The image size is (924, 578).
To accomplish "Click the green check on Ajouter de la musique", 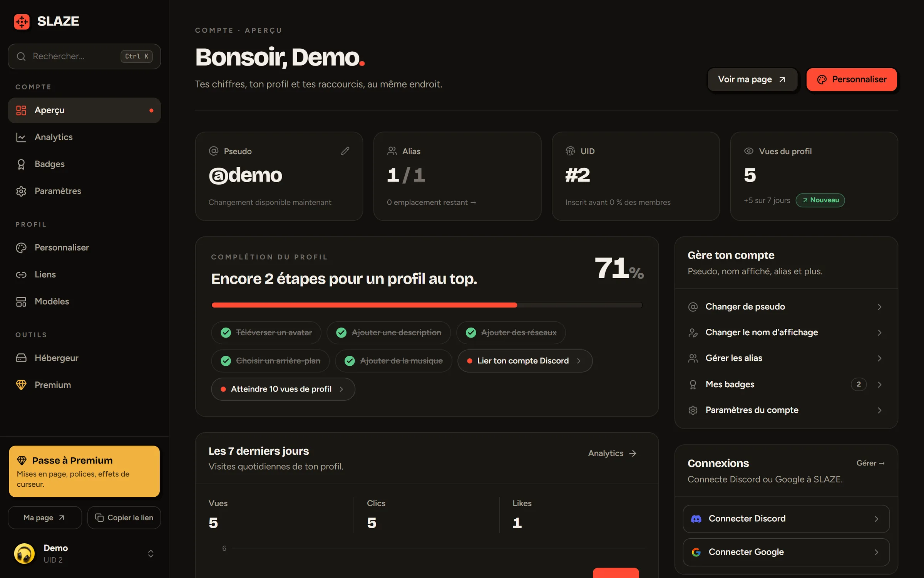I will 350,361.
